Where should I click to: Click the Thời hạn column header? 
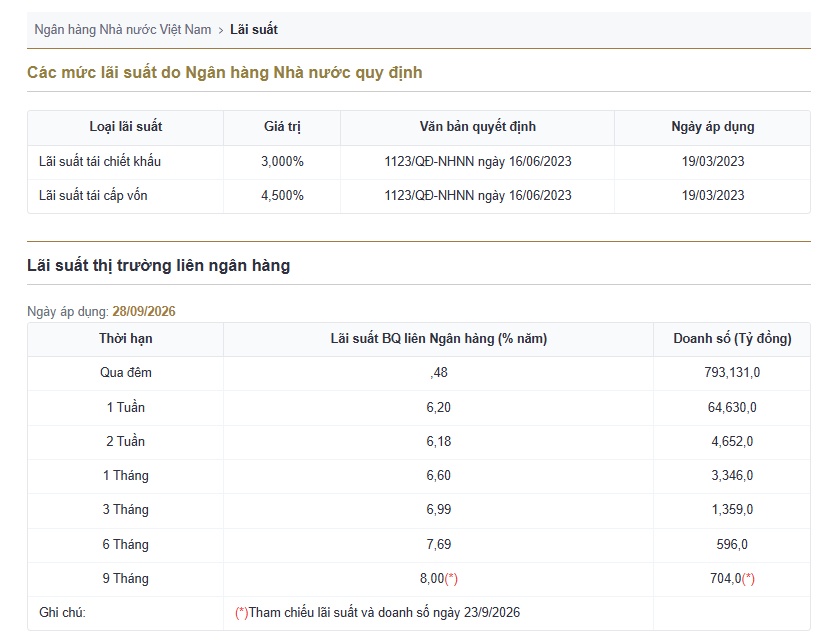126,339
